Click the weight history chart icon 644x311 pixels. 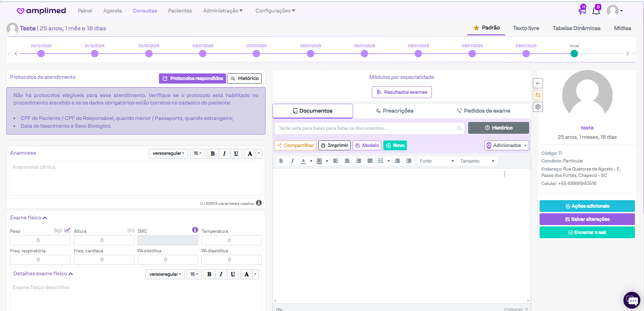[67, 230]
